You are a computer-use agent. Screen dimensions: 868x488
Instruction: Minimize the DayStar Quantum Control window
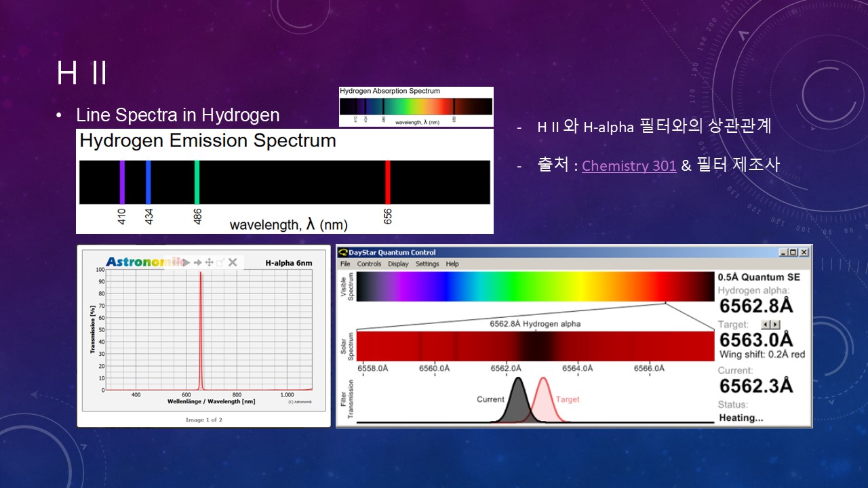(x=783, y=253)
